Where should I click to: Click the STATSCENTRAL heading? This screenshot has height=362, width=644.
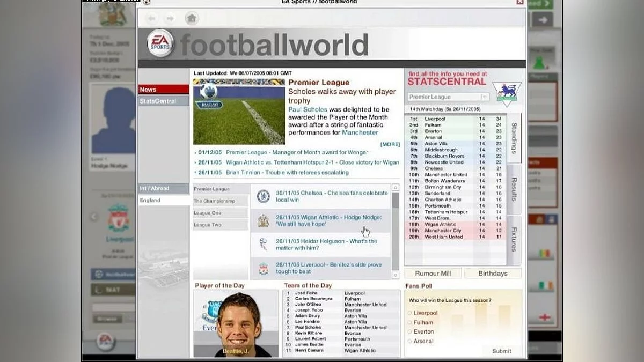[447, 82]
